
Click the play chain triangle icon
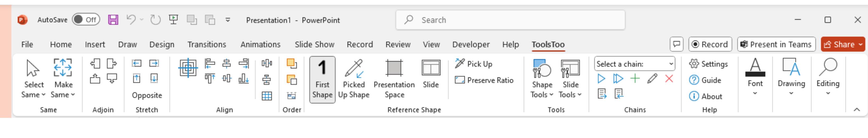[x=601, y=79]
